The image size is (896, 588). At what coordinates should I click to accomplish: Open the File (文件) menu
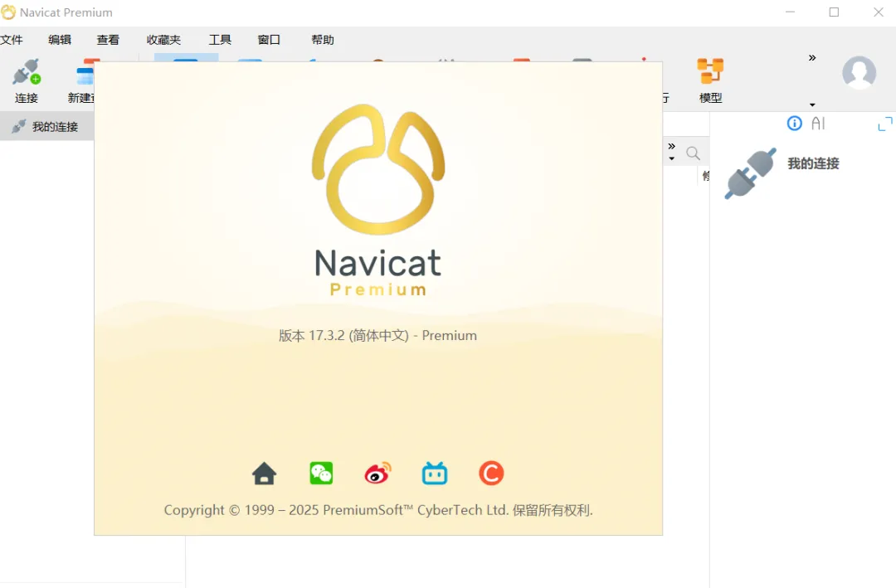[x=12, y=40]
